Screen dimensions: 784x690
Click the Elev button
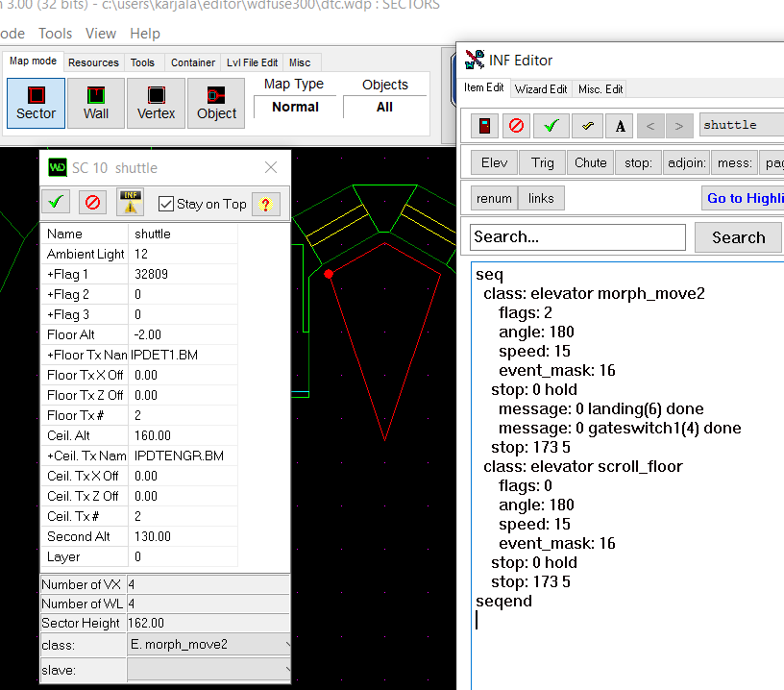click(x=494, y=162)
